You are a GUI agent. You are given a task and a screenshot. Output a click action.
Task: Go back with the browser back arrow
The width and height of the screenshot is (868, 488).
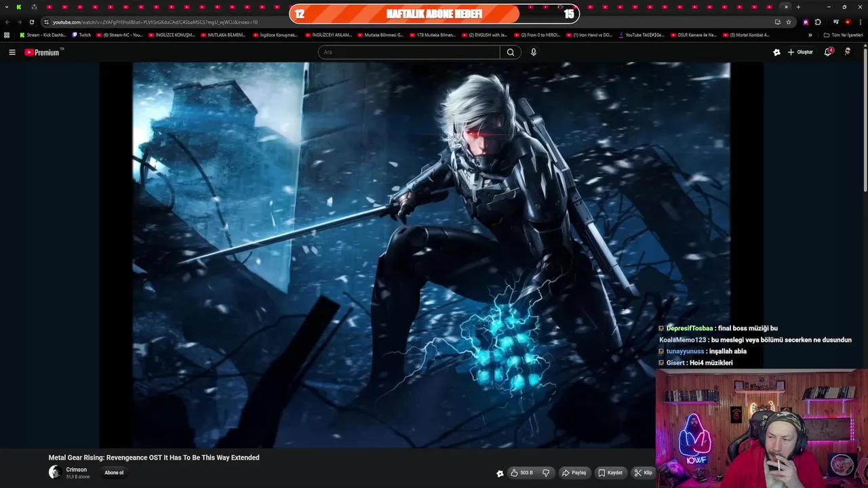pyautogui.click(x=7, y=22)
